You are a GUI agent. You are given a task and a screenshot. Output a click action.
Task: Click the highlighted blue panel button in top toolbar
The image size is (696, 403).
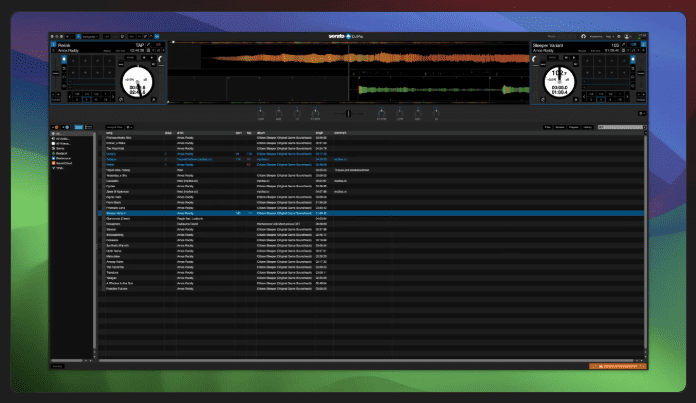(x=157, y=36)
